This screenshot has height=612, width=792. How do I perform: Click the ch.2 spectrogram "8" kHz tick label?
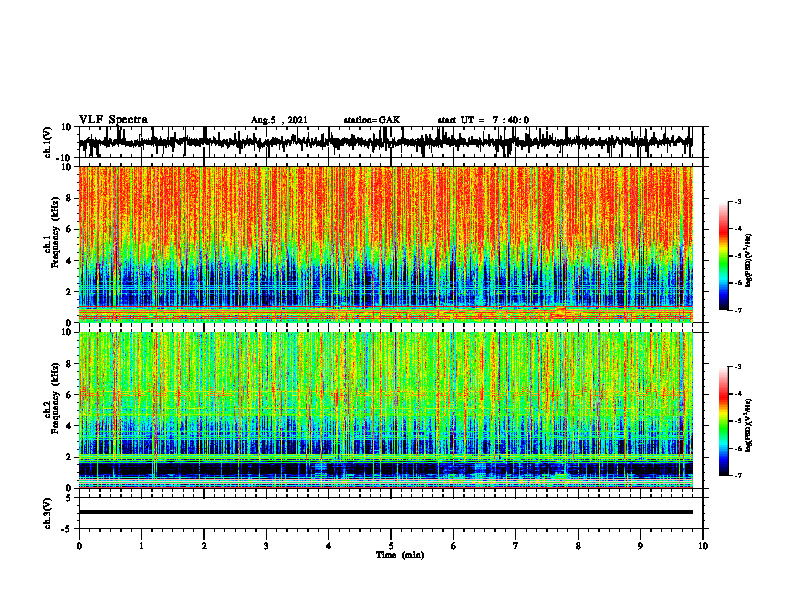pyautogui.click(x=70, y=364)
